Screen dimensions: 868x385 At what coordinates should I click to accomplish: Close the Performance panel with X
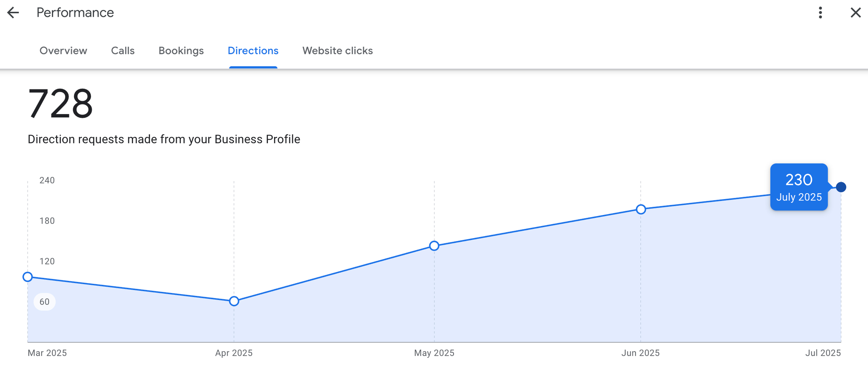(x=855, y=13)
